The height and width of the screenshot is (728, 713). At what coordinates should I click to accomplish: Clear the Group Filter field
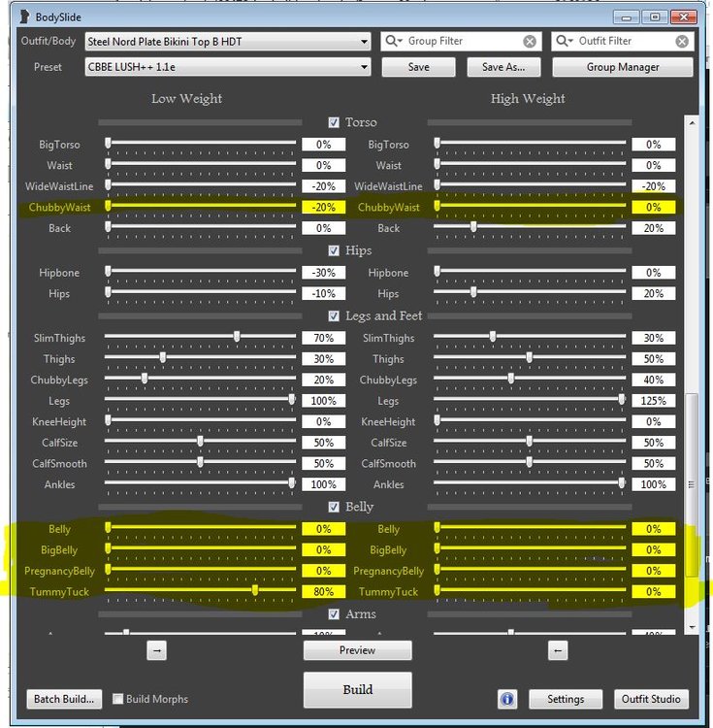tap(530, 42)
